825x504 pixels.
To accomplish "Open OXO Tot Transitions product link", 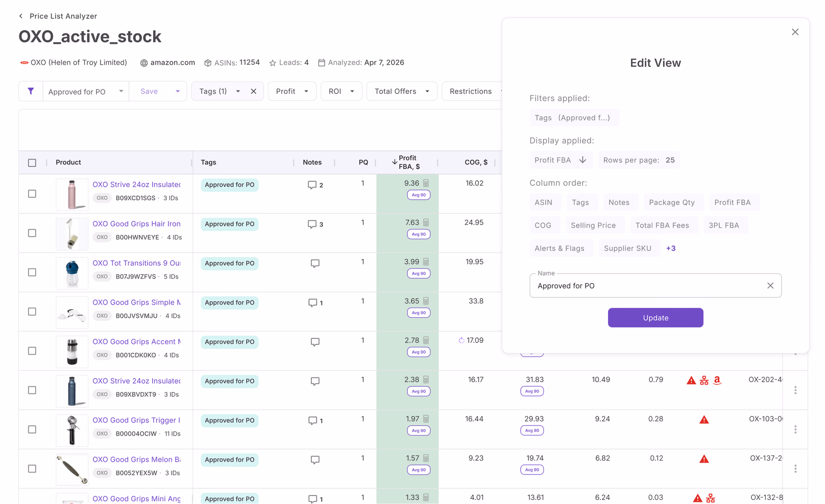I will tap(136, 263).
